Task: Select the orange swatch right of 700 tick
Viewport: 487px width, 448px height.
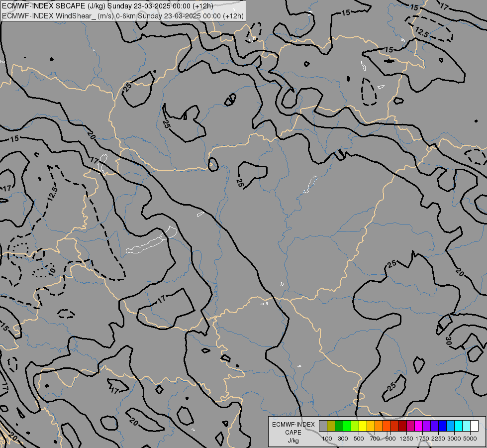Action: tap(379, 426)
